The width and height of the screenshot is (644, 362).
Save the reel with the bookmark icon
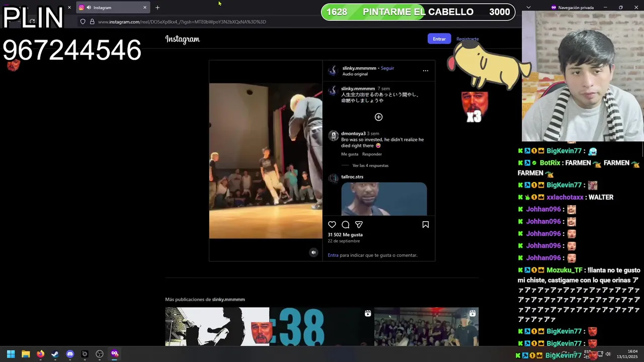[x=426, y=225]
